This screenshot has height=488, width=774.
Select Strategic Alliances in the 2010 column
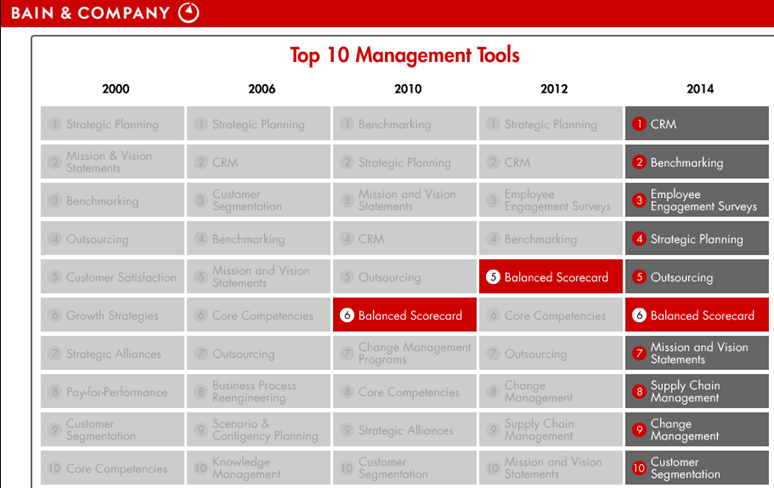pyautogui.click(x=405, y=429)
